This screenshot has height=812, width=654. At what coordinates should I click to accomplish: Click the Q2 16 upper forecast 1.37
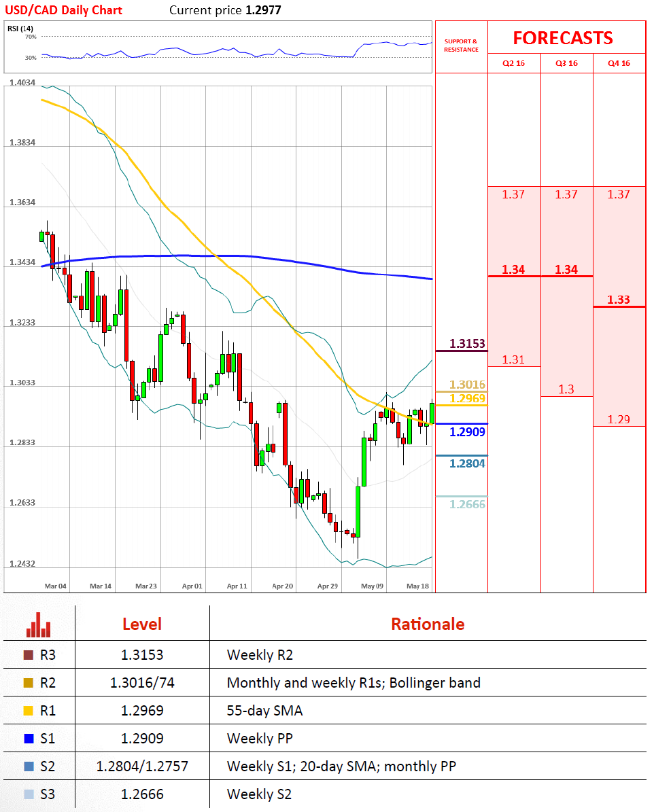click(513, 195)
